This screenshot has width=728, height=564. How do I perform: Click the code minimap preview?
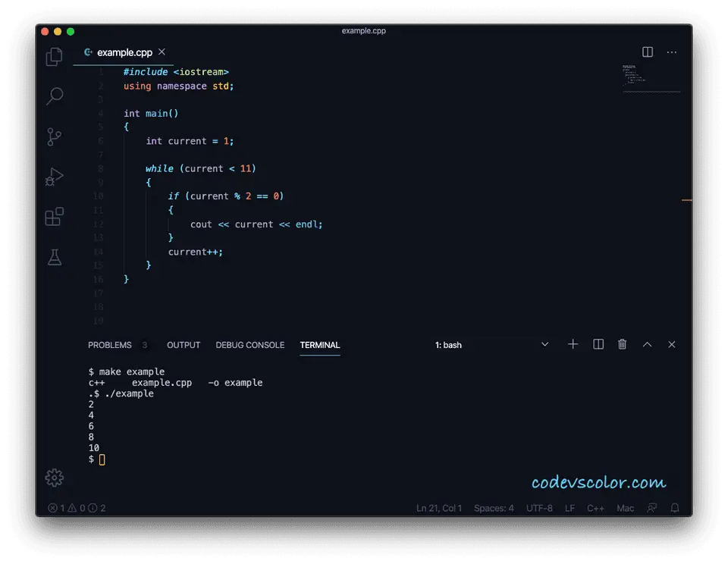point(651,77)
